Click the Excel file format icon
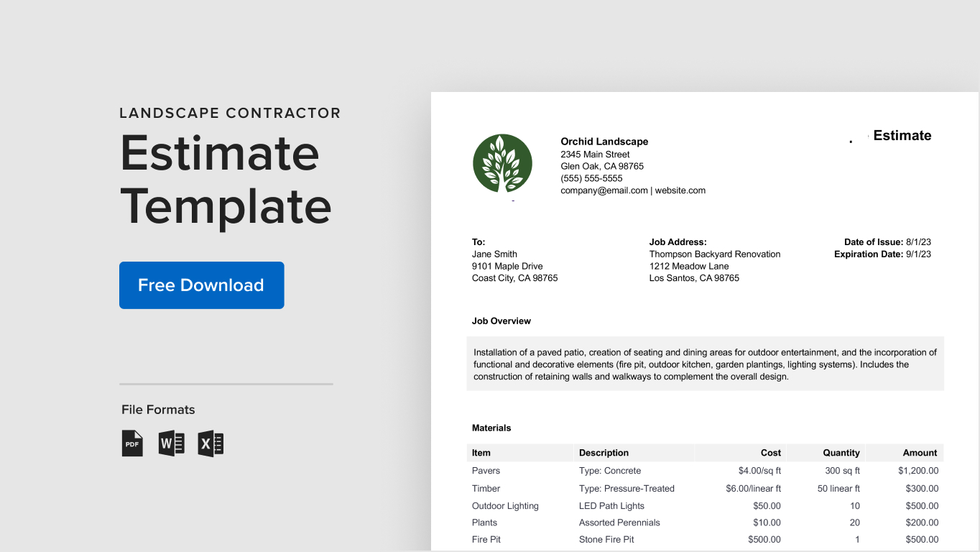The width and height of the screenshot is (980, 552). [211, 443]
